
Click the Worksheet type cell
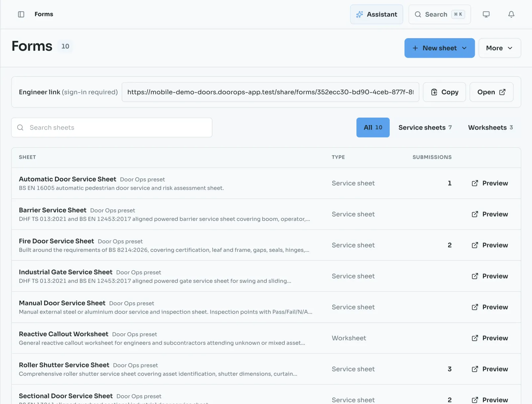pos(349,338)
